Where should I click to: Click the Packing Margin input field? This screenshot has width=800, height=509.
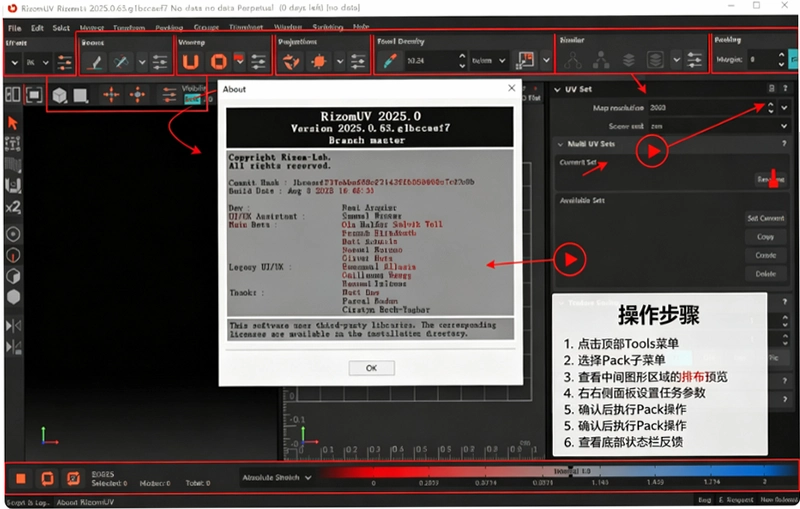761,60
